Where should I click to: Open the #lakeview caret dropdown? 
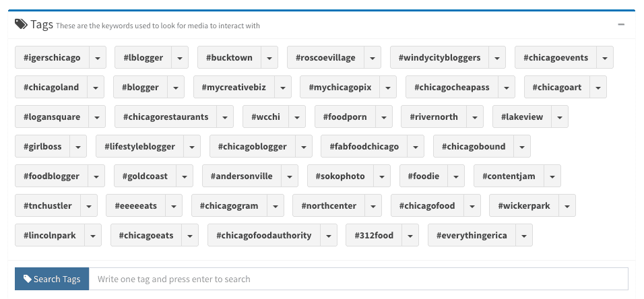click(x=560, y=117)
